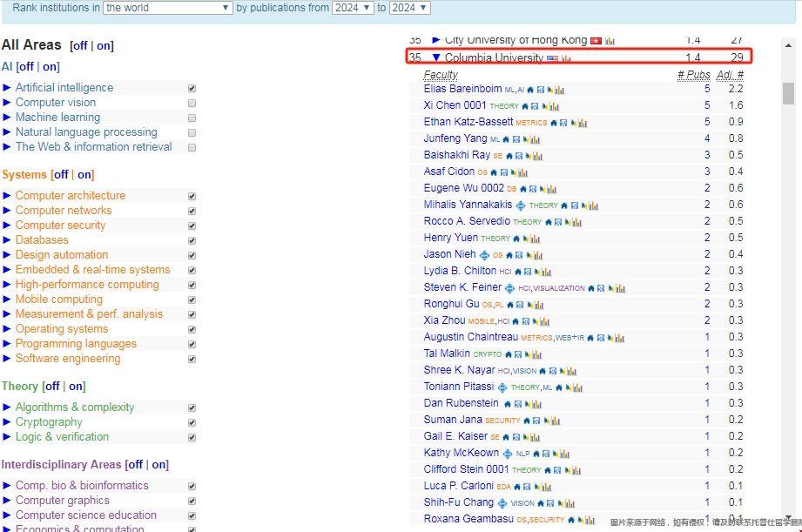The height and width of the screenshot is (532, 802).
Task: Turn all areas on via All Areas 'on'
Action: click(x=104, y=46)
